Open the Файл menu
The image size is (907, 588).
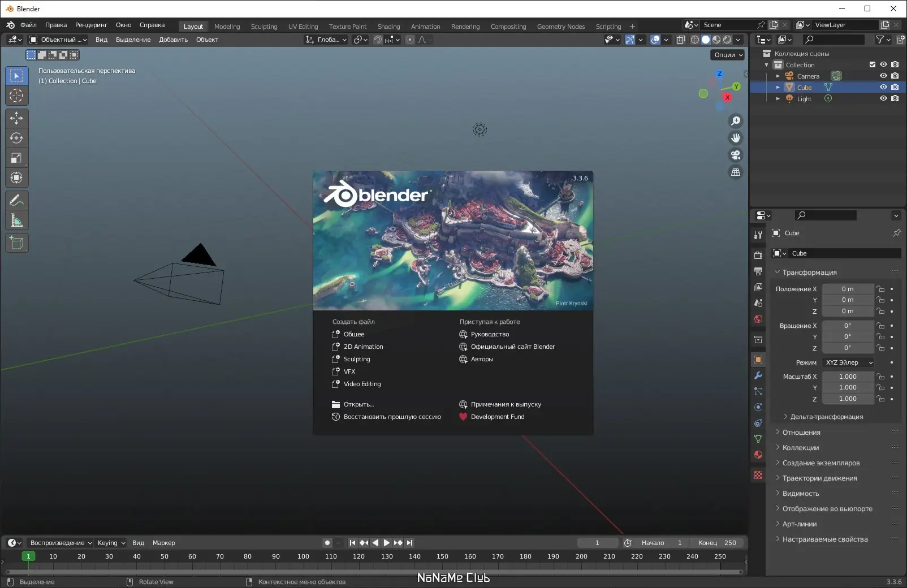point(28,25)
